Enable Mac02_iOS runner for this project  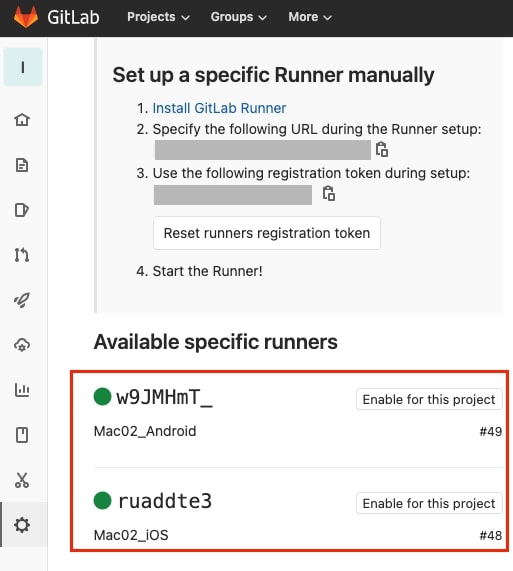coord(429,503)
